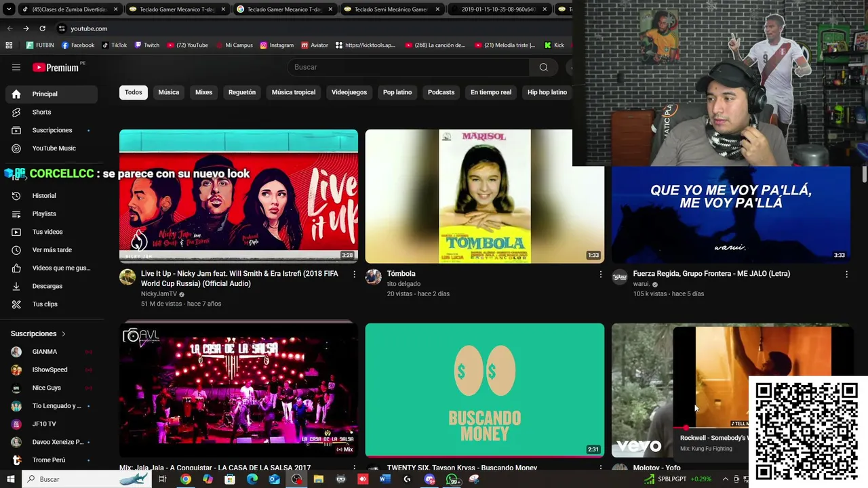Open Historial in the sidebar
The image size is (868, 488).
52,196
